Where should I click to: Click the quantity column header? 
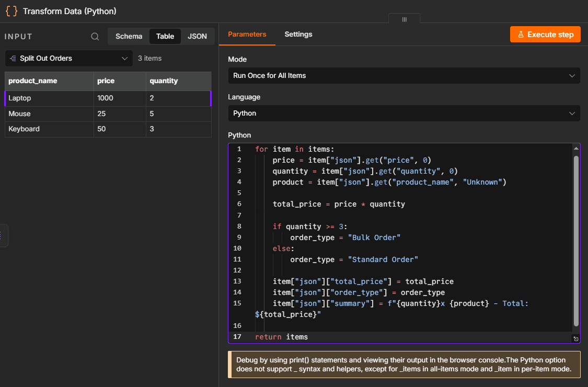pyautogui.click(x=179, y=81)
